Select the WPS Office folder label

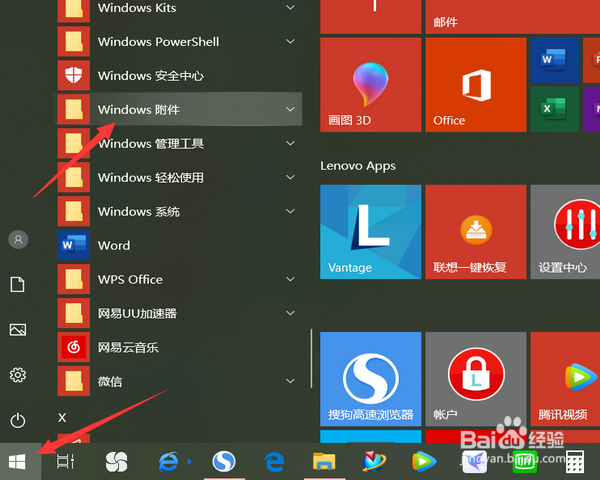[130, 279]
